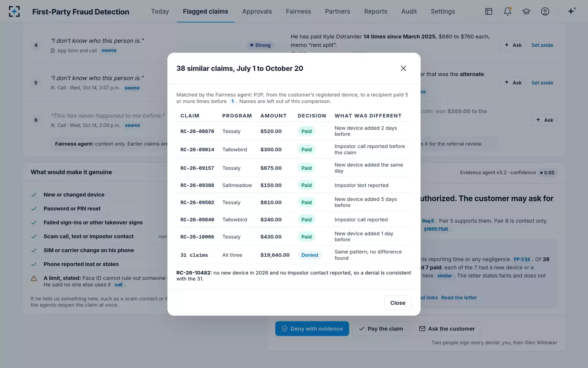Click the Close button in the dialog
588x368 pixels.
(398, 303)
